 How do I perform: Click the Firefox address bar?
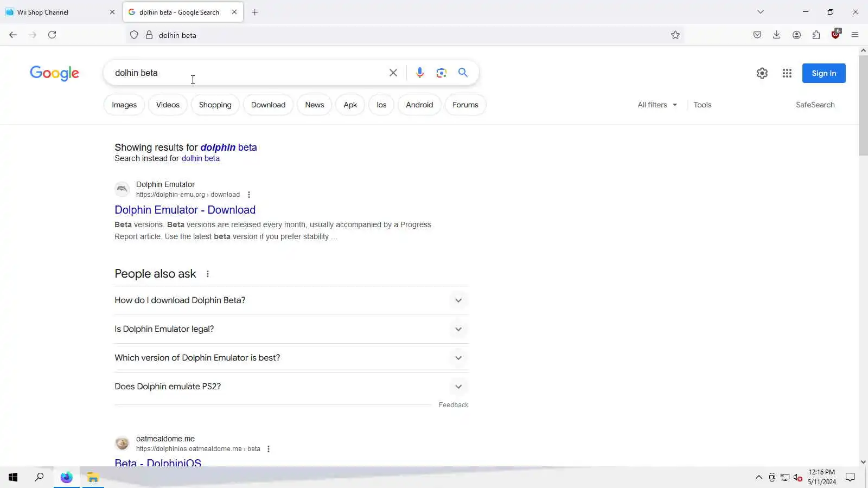[404, 35]
